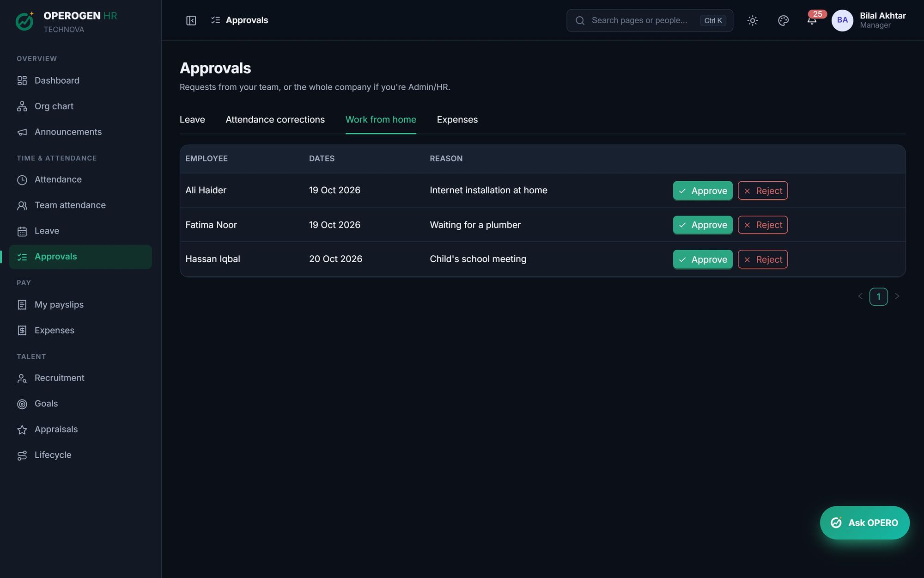The height and width of the screenshot is (578, 924).
Task: Switch to the Leave tab
Action: click(x=192, y=119)
